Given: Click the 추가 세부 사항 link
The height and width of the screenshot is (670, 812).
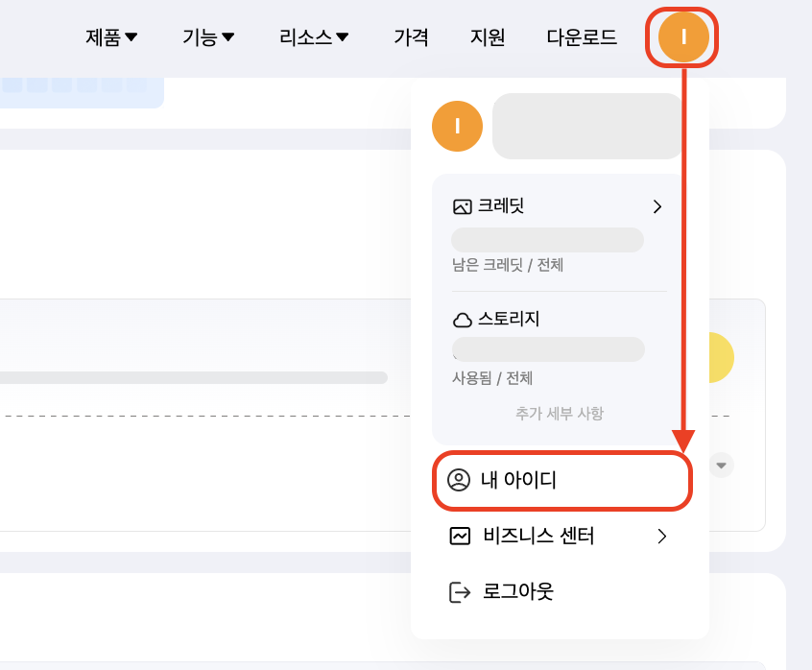Looking at the screenshot, I should [560, 414].
